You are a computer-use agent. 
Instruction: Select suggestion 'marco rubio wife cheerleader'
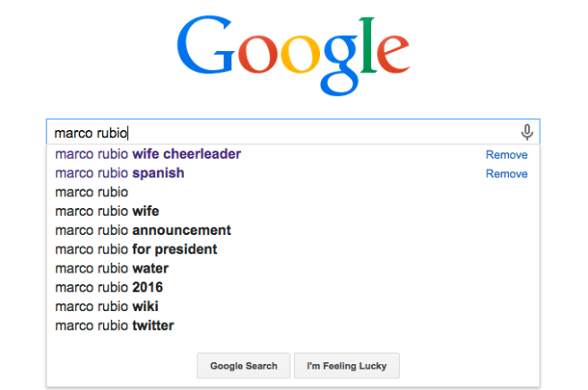148,154
